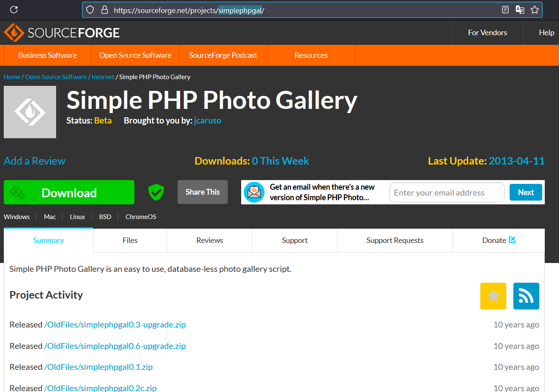Screen dimensions: 559x392
Task: Toggle reader view icon in address bar
Action: click(505, 10)
